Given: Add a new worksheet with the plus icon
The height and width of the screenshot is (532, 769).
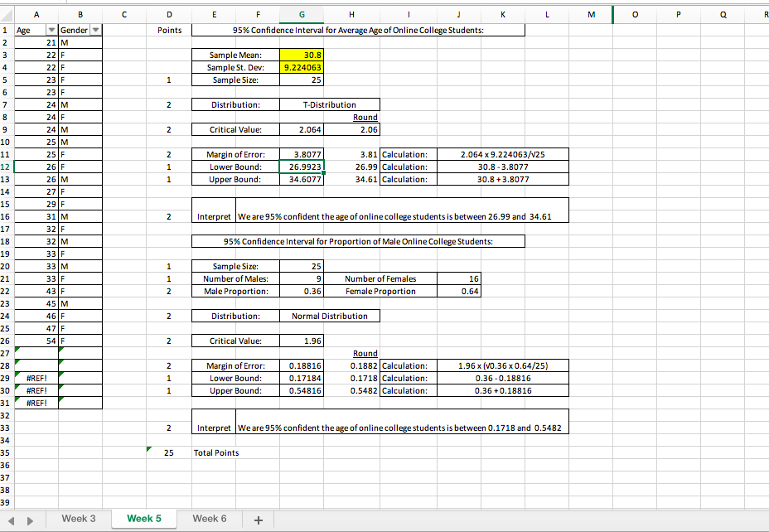Looking at the screenshot, I should (258, 519).
